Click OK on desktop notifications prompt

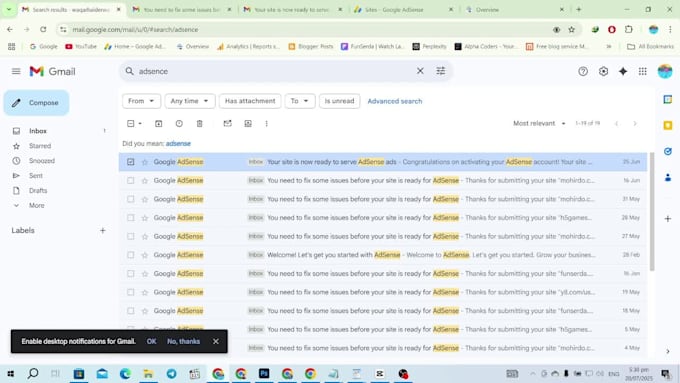pos(151,341)
